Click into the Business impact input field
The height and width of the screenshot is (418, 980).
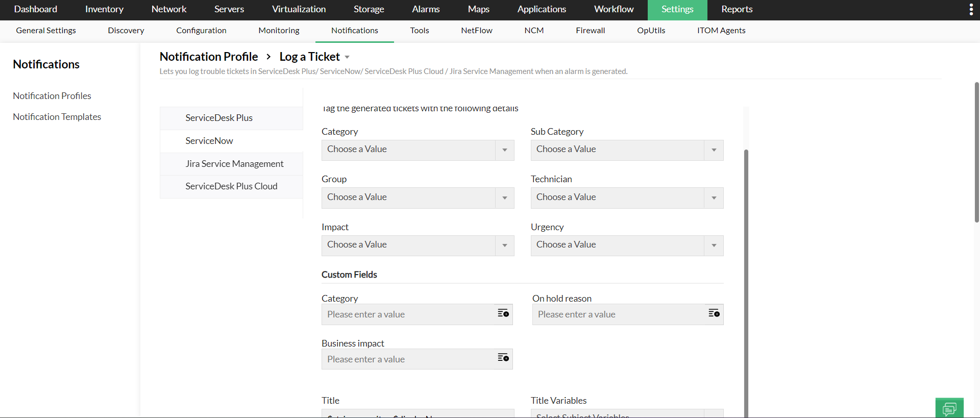coord(408,359)
